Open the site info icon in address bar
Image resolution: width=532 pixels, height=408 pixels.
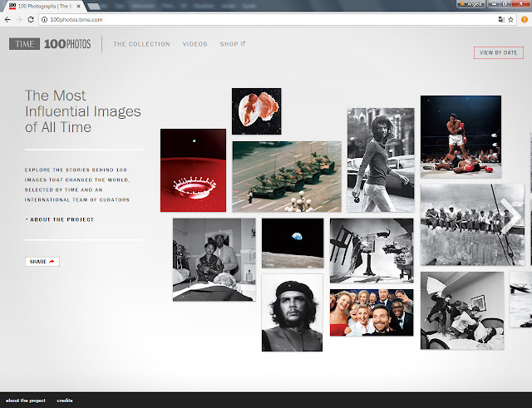pyautogui.click(x=44, y=20)
